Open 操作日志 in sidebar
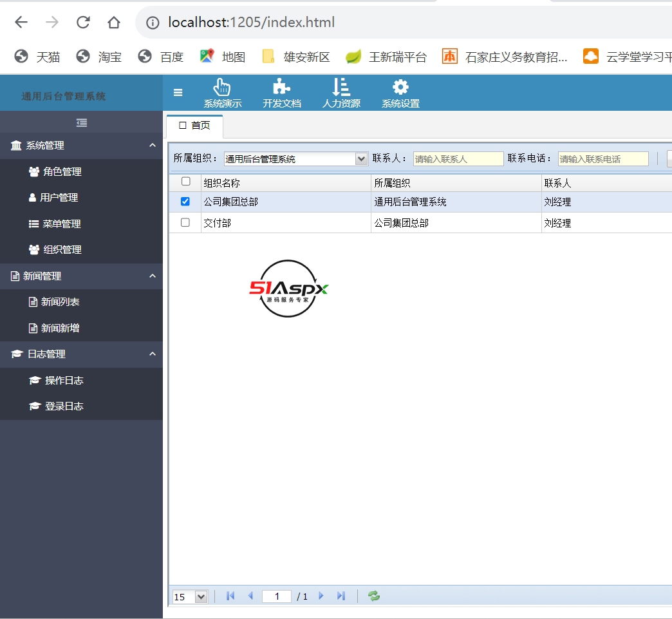Image resolution: width=672 pixels, height=619 pixels. (x=82, y=381)
